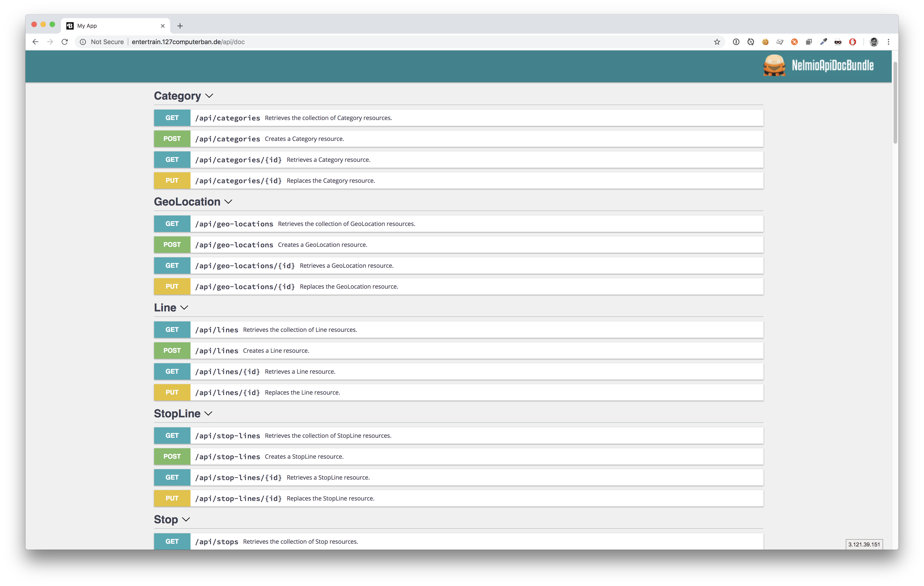Collapse the GeoLocation section chevron
The image size is (924, 586).
point(228,202)
